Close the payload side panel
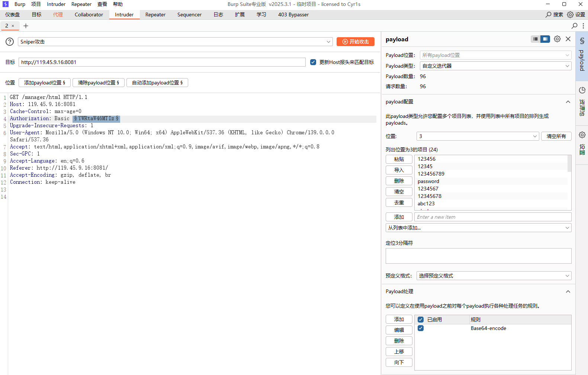588x375 pixels. [x=568, y=39]
